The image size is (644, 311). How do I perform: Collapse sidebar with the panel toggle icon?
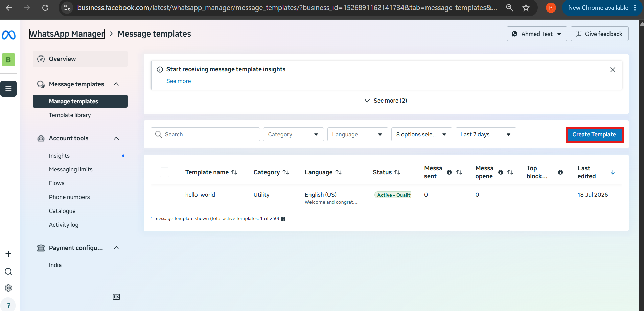[116, 297]
